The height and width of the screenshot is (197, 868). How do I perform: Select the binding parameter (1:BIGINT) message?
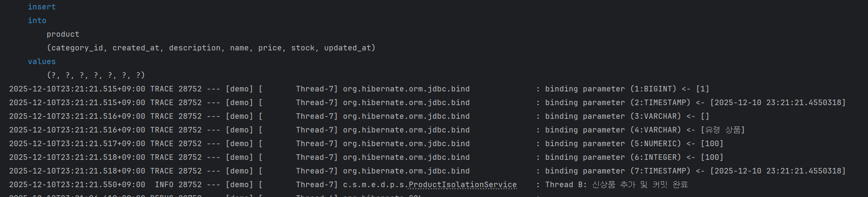(627, 89)
